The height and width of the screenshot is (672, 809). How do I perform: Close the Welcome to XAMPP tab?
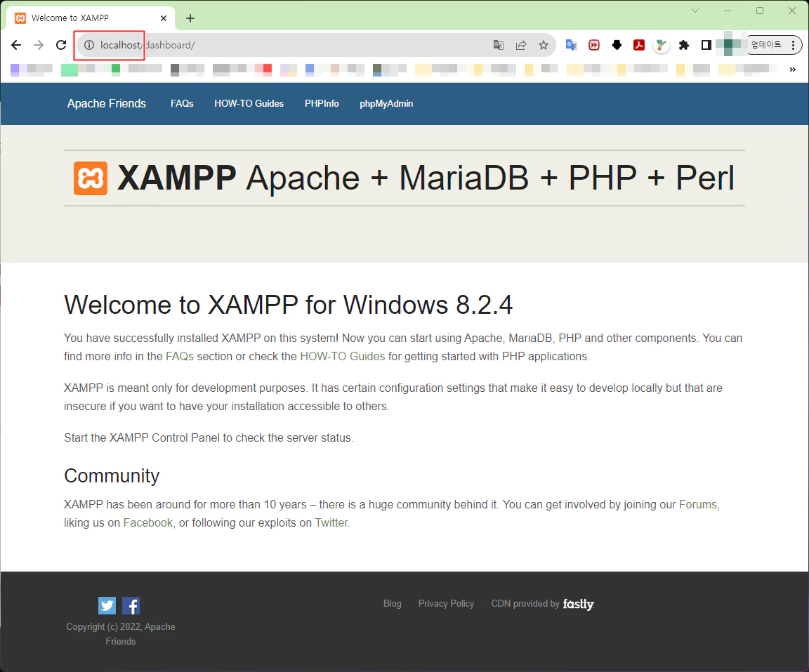click(164, 18)
